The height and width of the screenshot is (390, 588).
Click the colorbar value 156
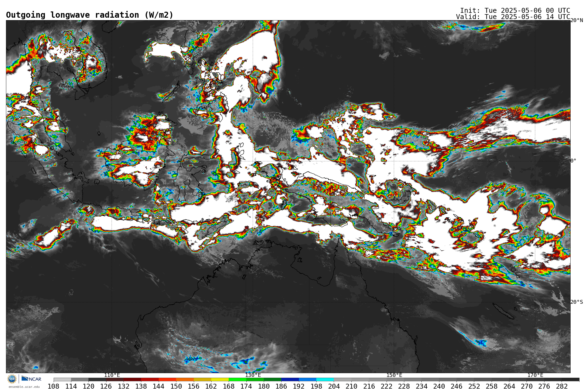(x=194, y=386)
